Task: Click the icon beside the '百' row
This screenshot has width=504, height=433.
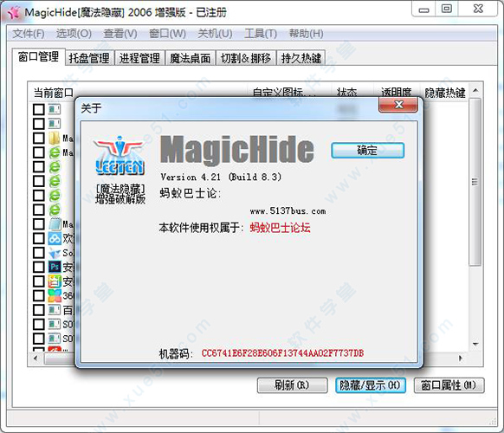Action: (x=55, y=310)
